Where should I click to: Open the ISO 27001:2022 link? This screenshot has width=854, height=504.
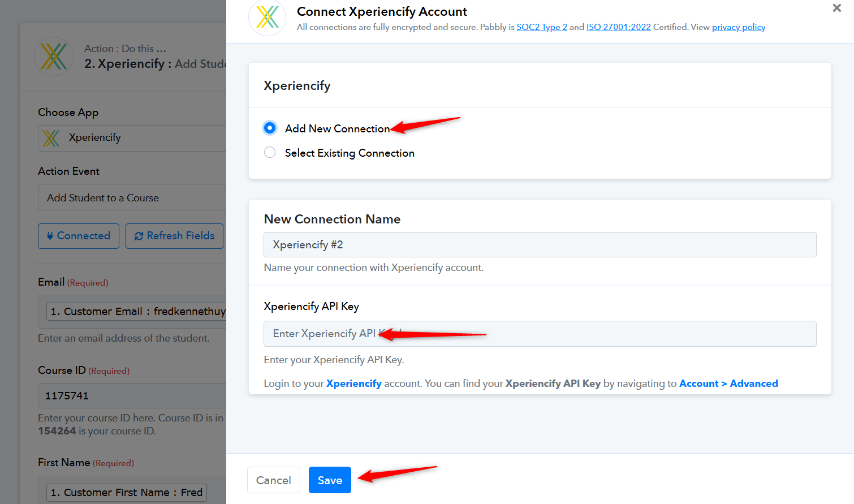coord(618,27)
